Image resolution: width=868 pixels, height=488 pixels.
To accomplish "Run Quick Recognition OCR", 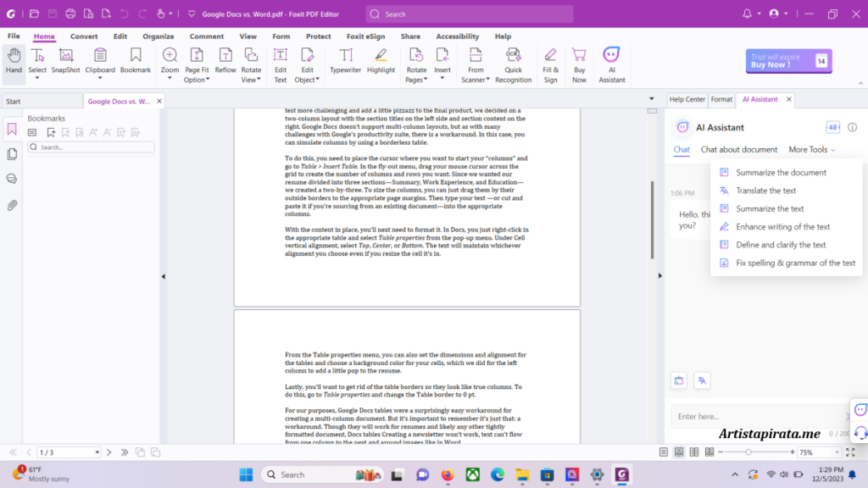I will 513,61.
